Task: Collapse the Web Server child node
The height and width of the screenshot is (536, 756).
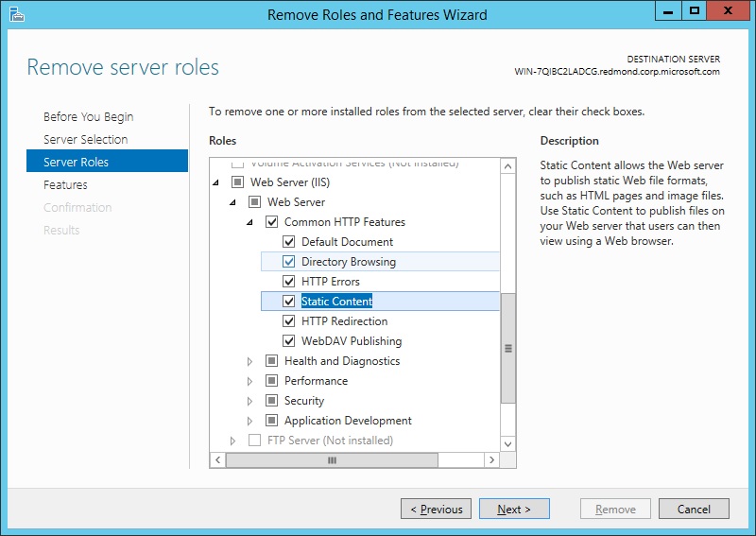Action: coord(232,202)
